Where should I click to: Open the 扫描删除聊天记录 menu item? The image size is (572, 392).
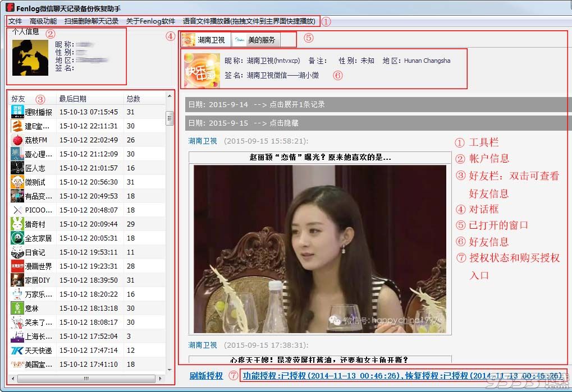pyautogui.click(x=91, y=21)
